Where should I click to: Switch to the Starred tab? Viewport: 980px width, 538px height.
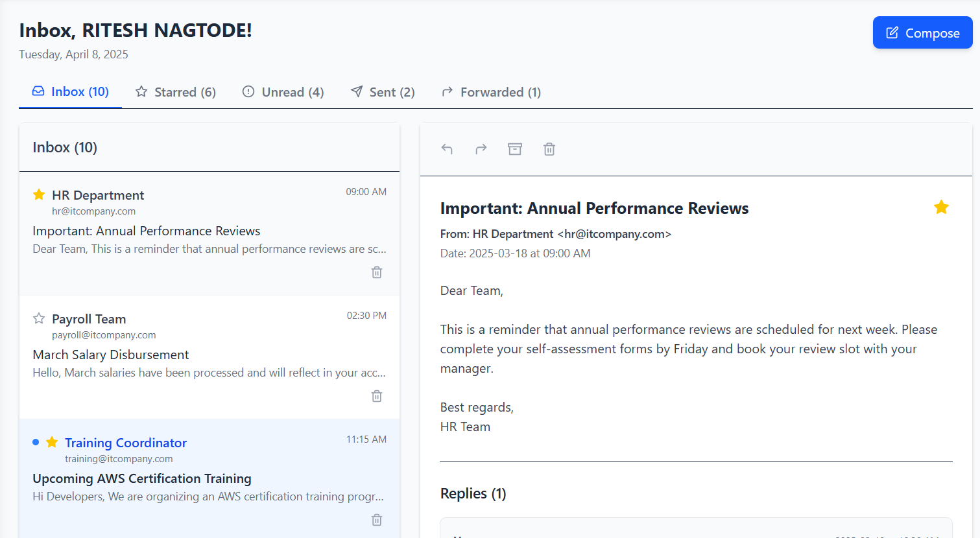tap(175, 91)
